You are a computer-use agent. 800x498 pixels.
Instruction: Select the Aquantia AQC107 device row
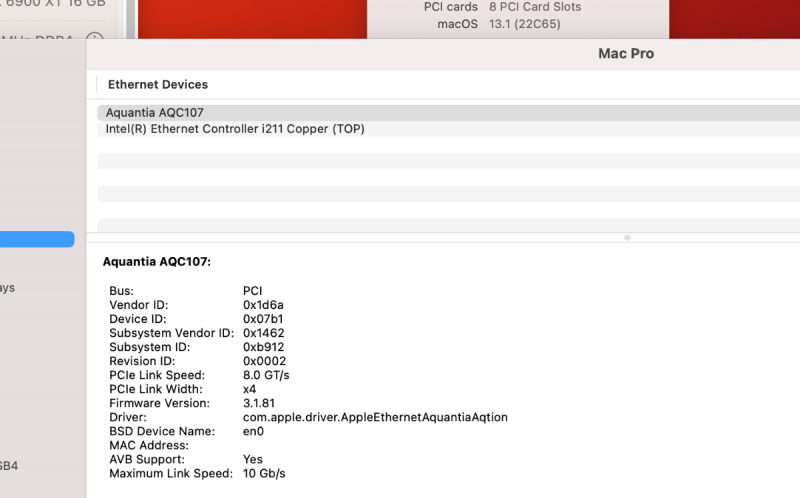tap(448, 113)
